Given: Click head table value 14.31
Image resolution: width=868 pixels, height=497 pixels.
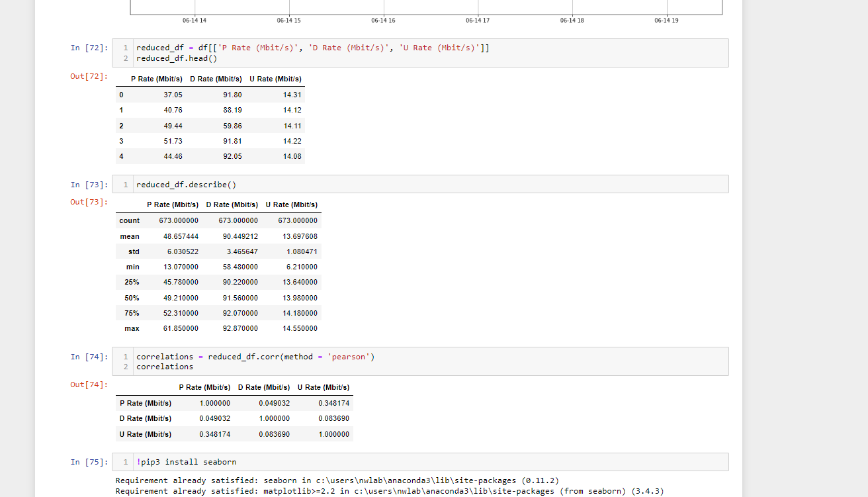Looking at the screenshot, I should point(292,95).
